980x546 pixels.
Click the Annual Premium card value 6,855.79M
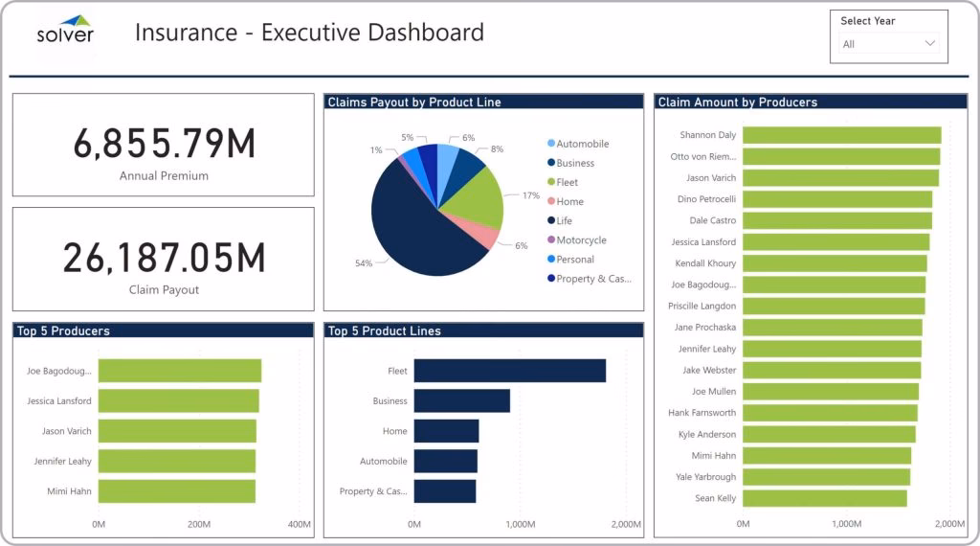point(165,144)
